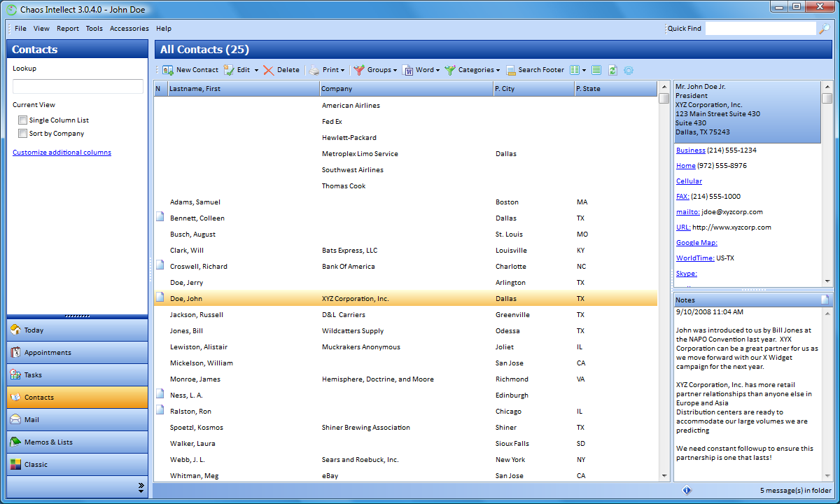
Task: Sort by the P. City column header
Action: click(533, 89)
